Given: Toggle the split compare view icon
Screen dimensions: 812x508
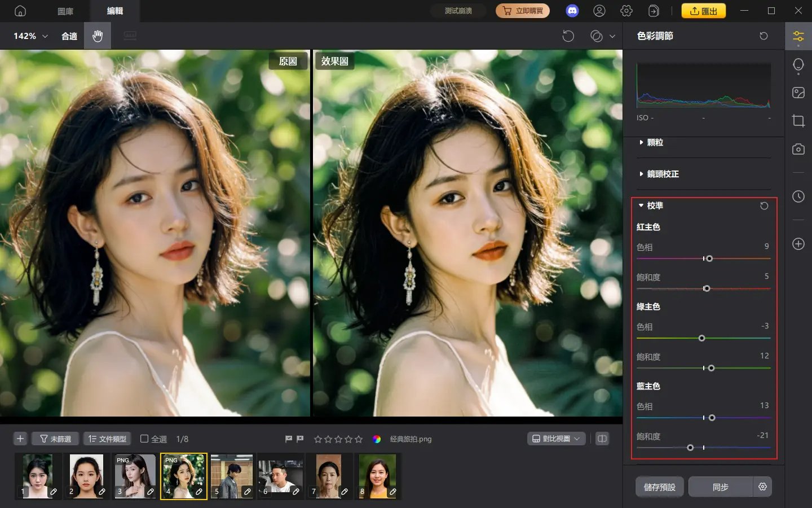Looking at the screenshot, I should [602, 439].
